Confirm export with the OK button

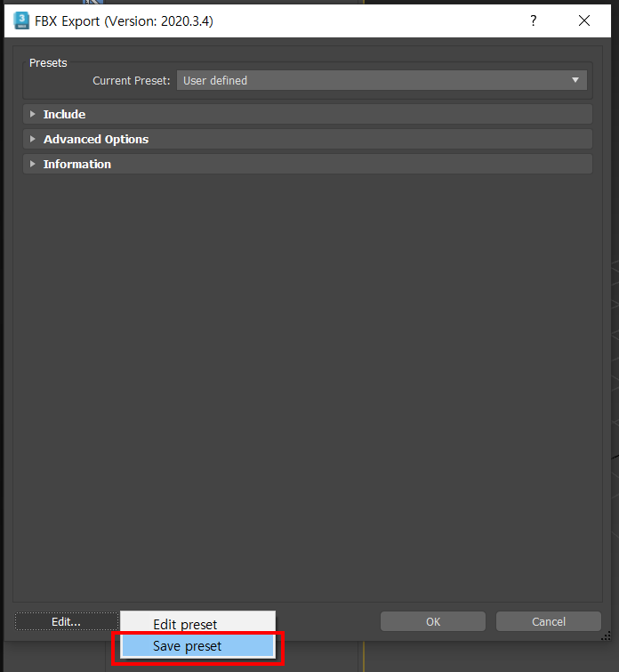coord(432,621)
